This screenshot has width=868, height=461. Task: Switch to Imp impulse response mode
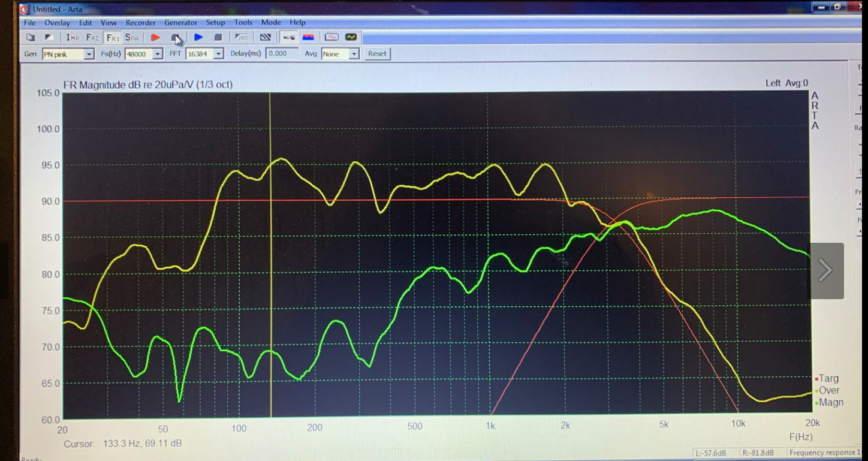point(73,37)
